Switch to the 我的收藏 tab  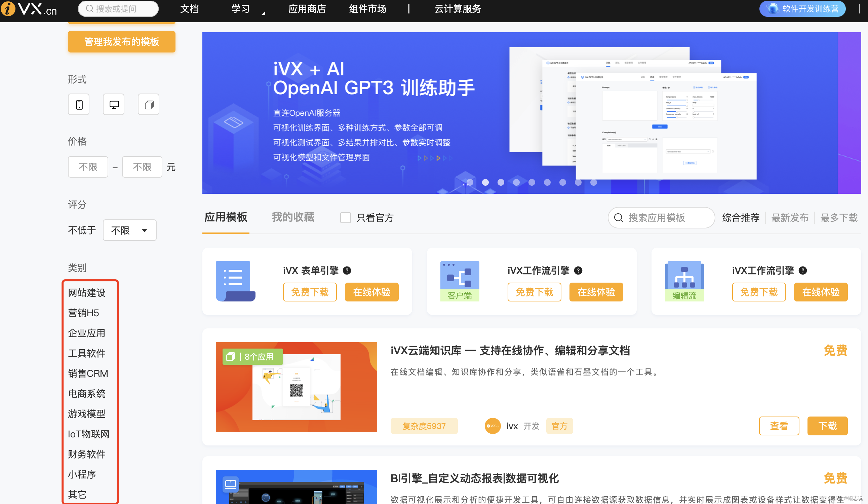point(293,217)
